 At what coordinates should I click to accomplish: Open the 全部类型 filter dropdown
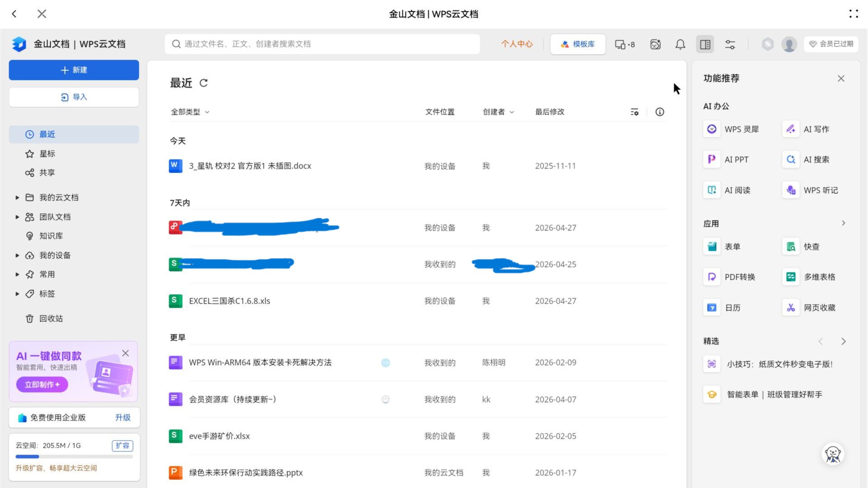pyautogui.click(x=190, y=112)
